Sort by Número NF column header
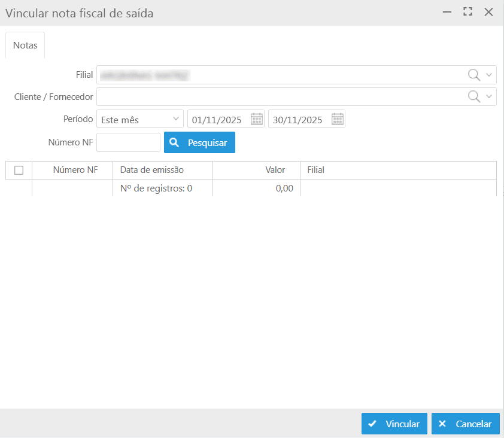 tap(75, 170)
